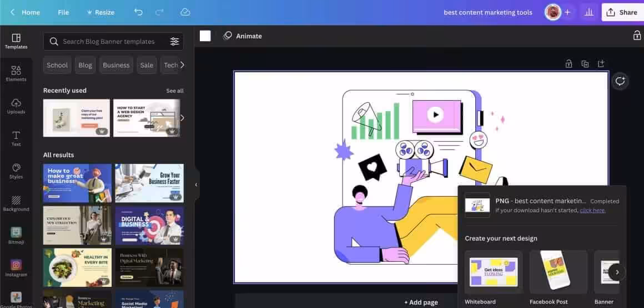Open the File menu
This screenshot has height=308, width=644.
(63, 12)
